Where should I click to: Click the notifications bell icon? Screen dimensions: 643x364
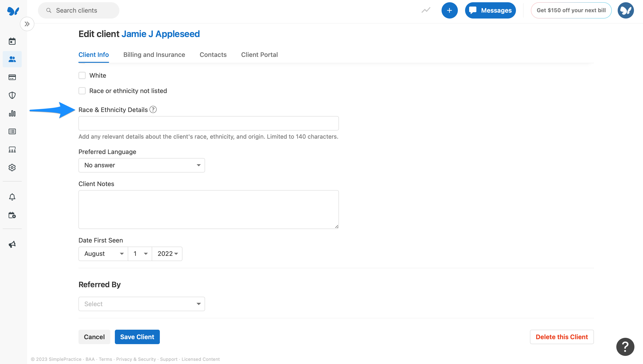pos(12,197)
